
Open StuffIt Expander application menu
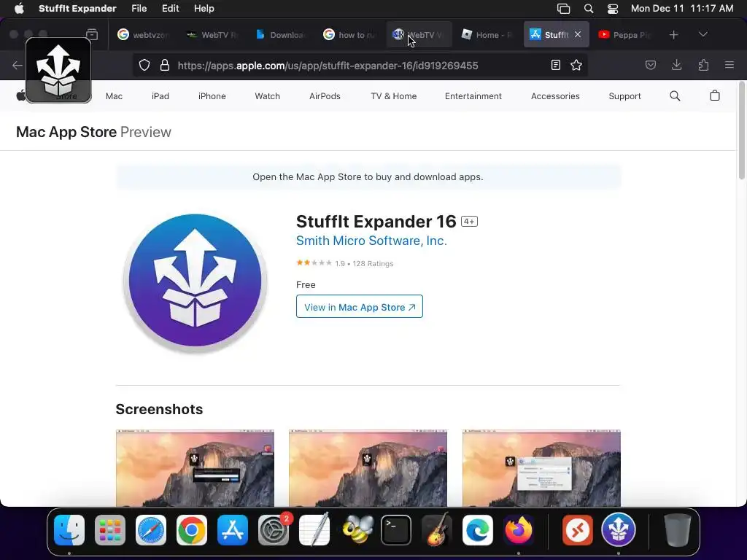[77, 8]
